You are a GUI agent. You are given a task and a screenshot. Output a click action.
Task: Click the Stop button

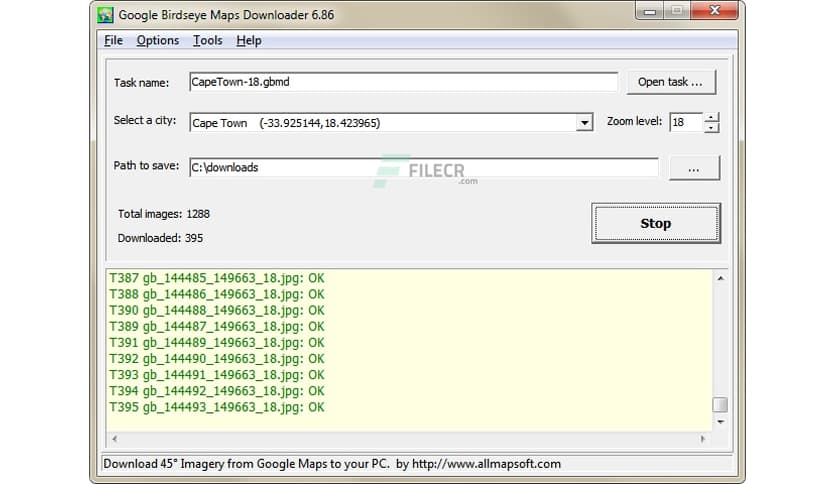656,223
